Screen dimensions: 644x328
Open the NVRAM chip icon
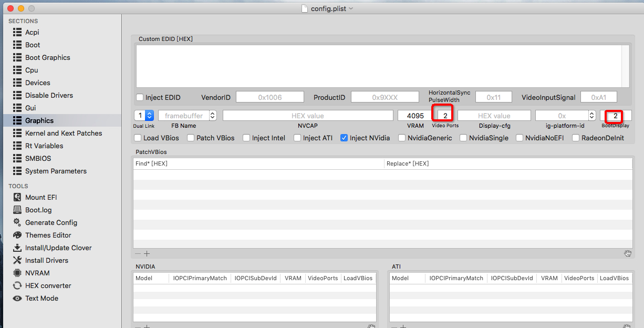pyautogui.click(x=17, y=273)
